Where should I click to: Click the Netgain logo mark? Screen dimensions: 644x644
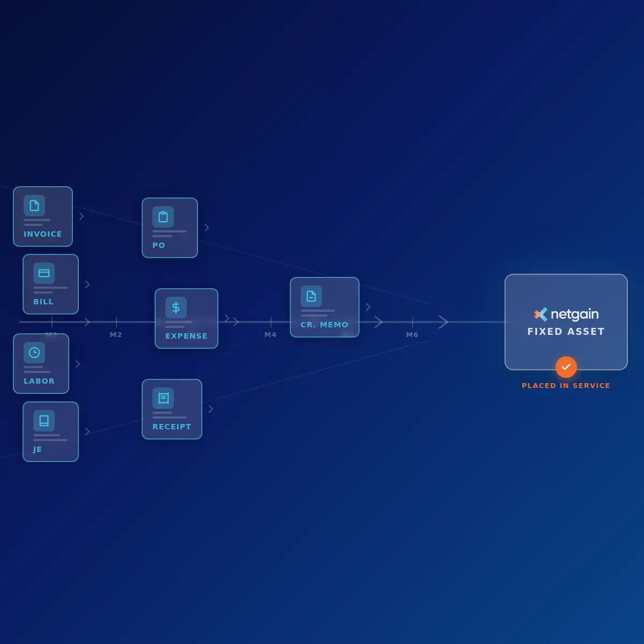coord(541,314)
